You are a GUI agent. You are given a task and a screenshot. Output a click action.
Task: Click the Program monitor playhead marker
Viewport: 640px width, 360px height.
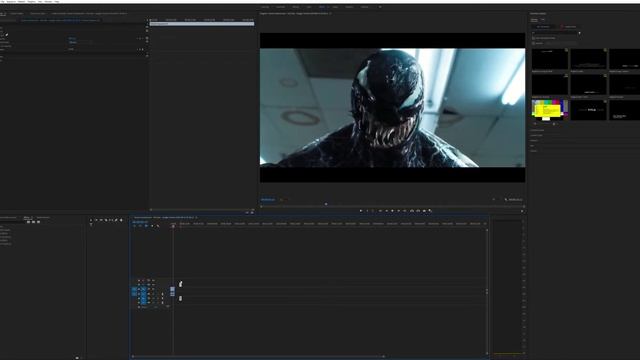click(326, 204)
